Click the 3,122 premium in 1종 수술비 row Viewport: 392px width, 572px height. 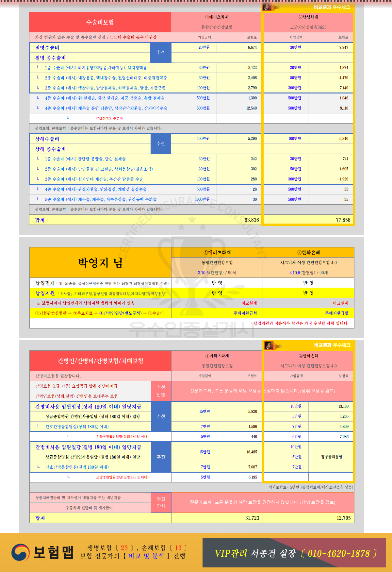click(x=252, y=68)
